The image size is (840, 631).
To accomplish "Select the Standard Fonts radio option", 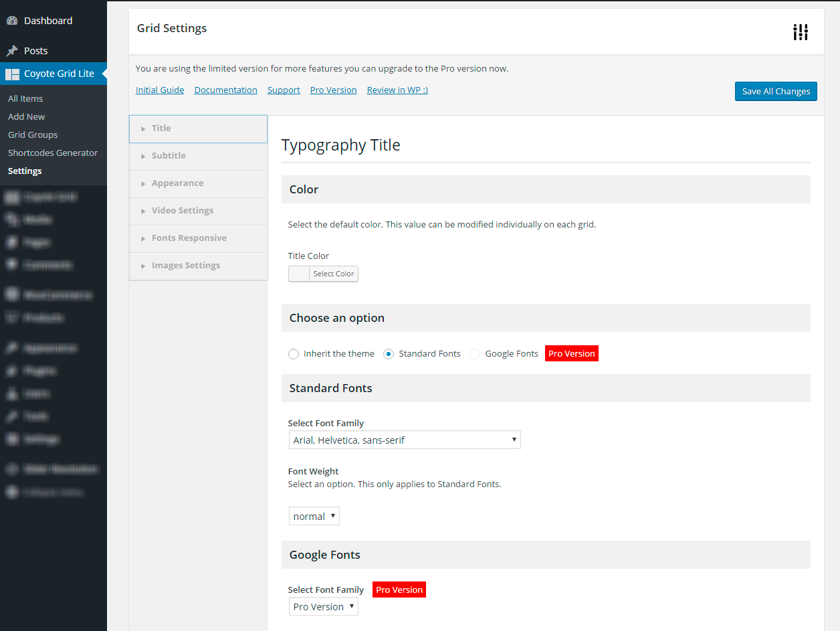I will 389,354.
